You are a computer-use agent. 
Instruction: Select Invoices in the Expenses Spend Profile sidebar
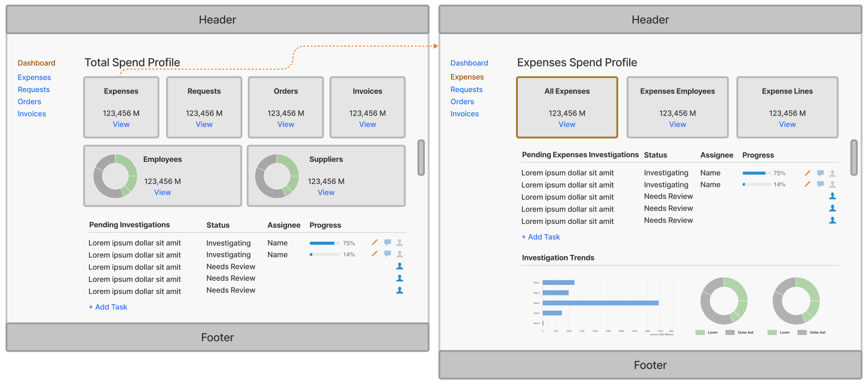pos(464,114)
